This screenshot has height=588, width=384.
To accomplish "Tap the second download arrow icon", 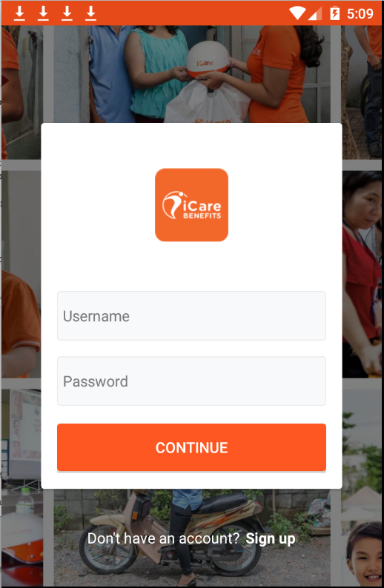I will click(43, 13).
